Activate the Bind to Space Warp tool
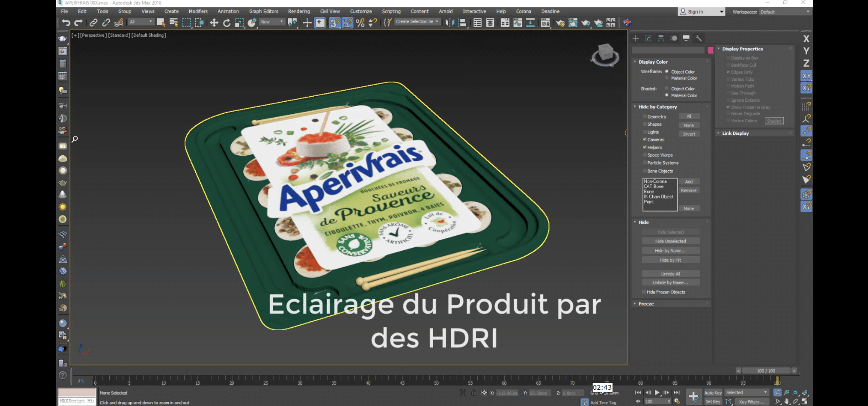 coord(119,23)
